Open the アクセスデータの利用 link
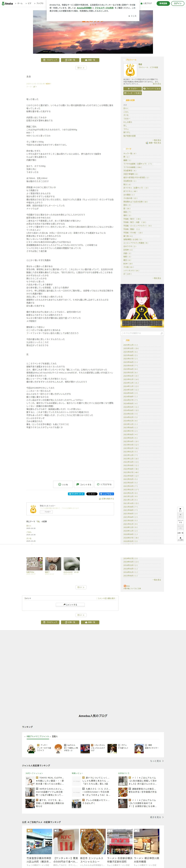The height and width of the screenshot is (868, 186). (104, 8)
